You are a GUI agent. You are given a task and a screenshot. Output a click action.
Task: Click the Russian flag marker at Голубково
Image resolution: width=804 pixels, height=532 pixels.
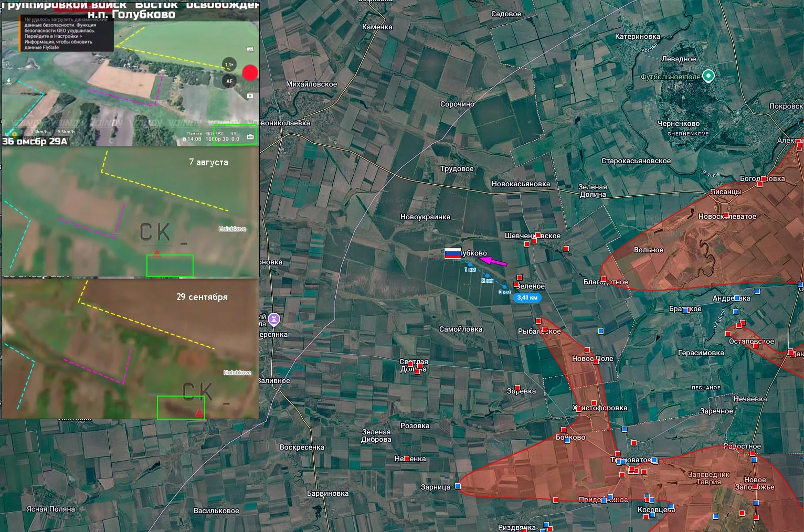pos(453,253)
